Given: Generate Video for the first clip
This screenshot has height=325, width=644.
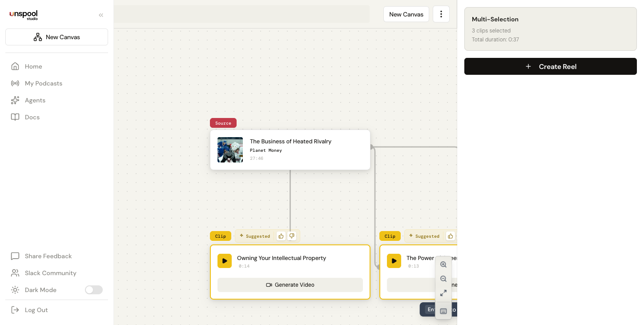Looking at the screenshot, I should (290, 285).
